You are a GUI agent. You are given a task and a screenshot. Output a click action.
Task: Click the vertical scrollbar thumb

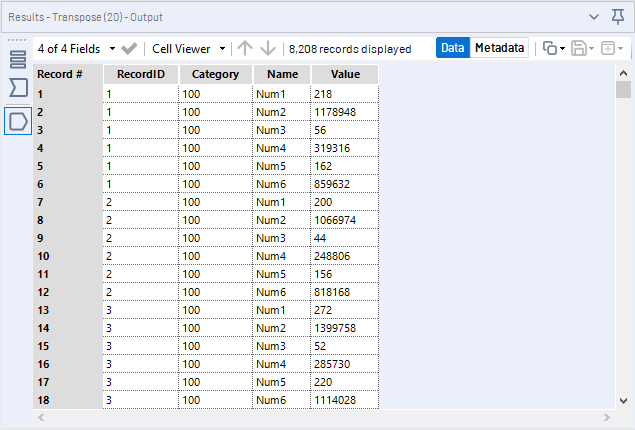pyautogui.click(x=623, y=89)
